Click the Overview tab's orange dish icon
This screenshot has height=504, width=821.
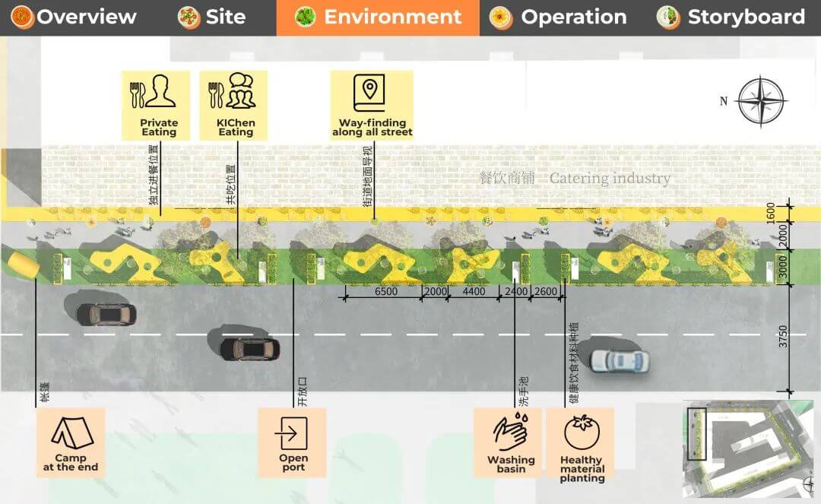23,17
